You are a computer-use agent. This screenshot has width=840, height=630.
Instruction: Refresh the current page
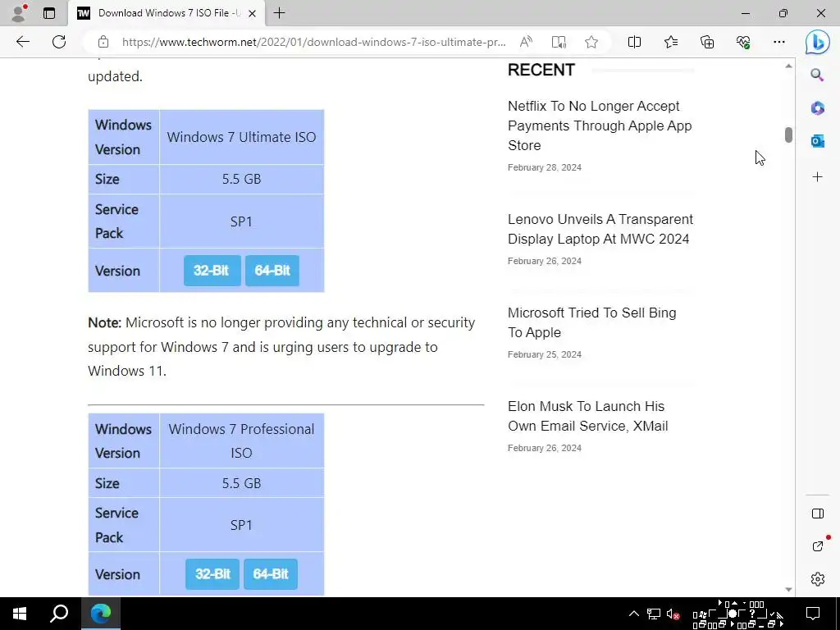click(x=59, y=42)
